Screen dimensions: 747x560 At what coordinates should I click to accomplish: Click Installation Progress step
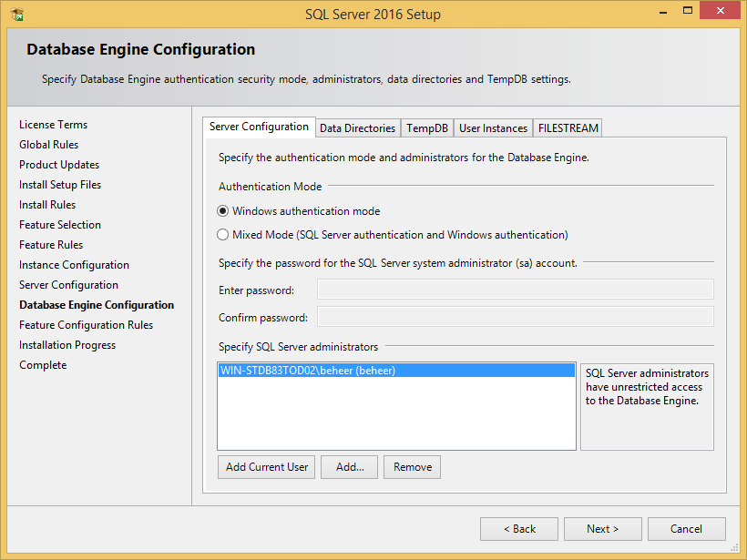click(x=67, y=345)
